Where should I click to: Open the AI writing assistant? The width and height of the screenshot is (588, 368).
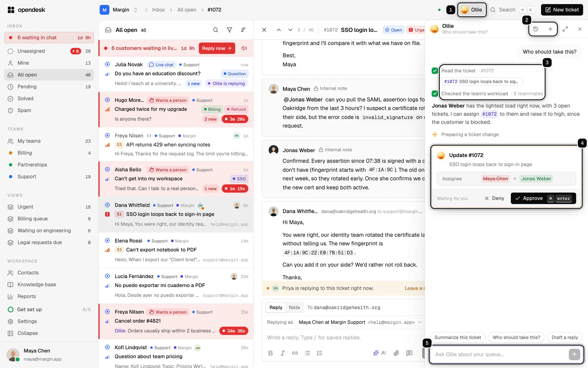pyautogui.click(x=379, y=353)
